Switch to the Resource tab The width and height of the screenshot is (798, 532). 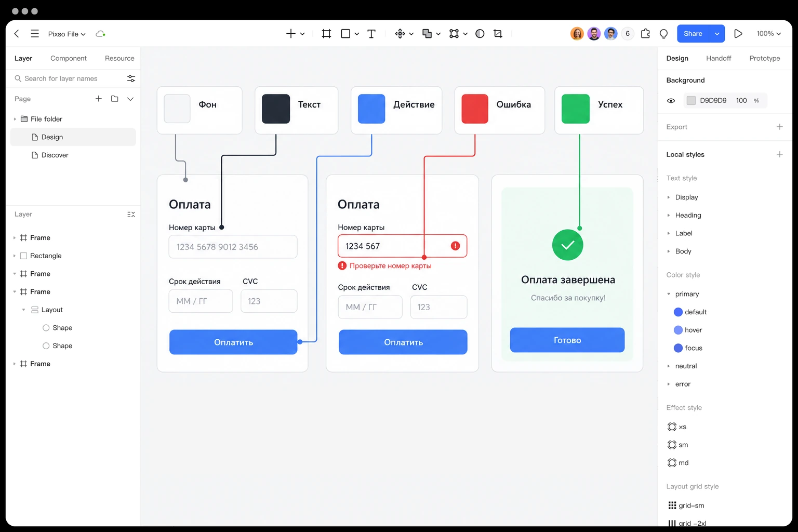(119, 58)
